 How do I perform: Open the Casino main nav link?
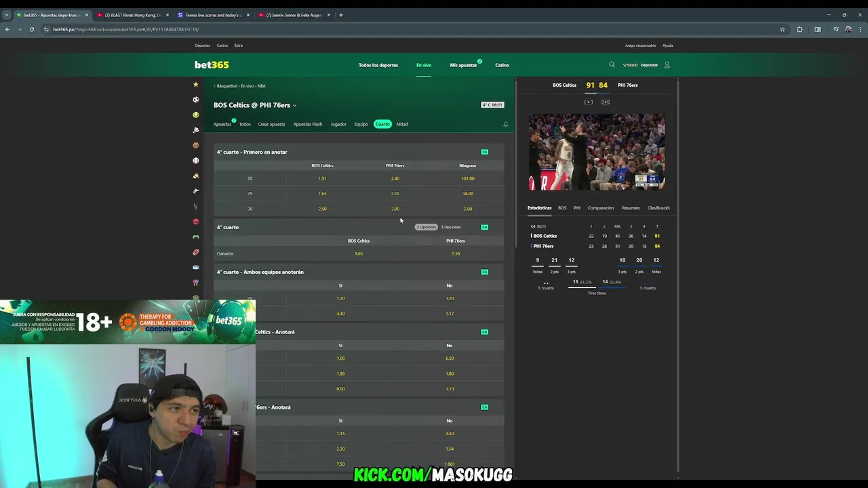(x=502, y=65)
